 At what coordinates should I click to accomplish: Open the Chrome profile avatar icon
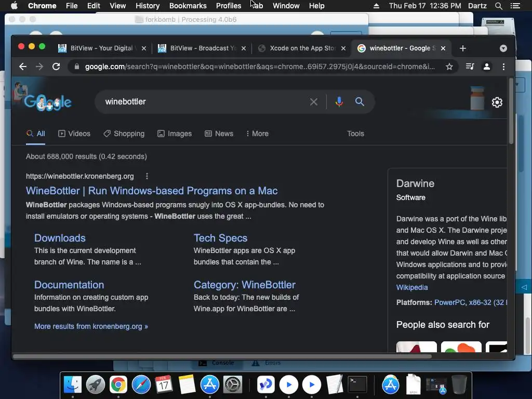[x=486, y=66]
